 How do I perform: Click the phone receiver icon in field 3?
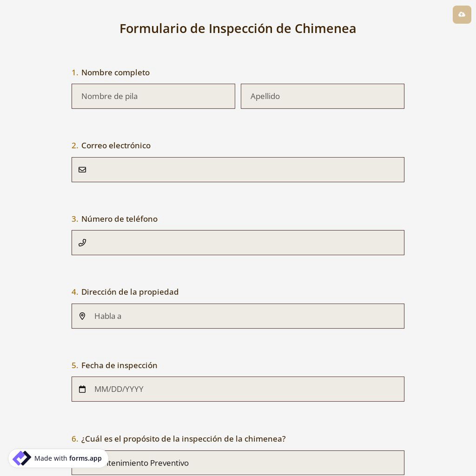coord(82,242)
